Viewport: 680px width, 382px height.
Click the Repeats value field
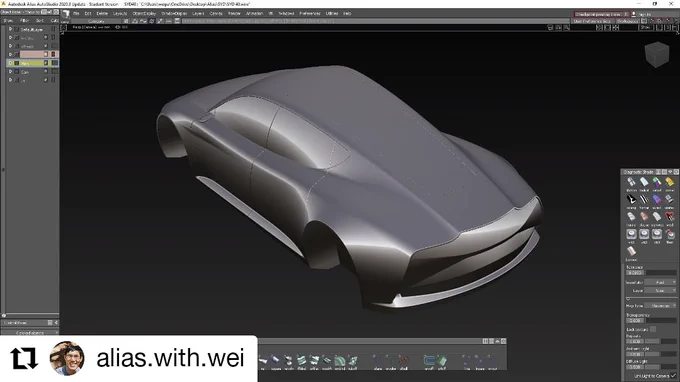coord(635,341)
